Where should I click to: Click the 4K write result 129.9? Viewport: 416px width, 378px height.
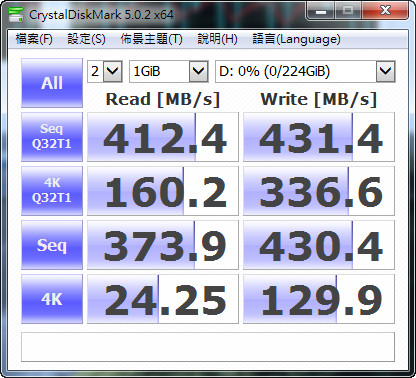pyautogui.click(x=319, y=299)
